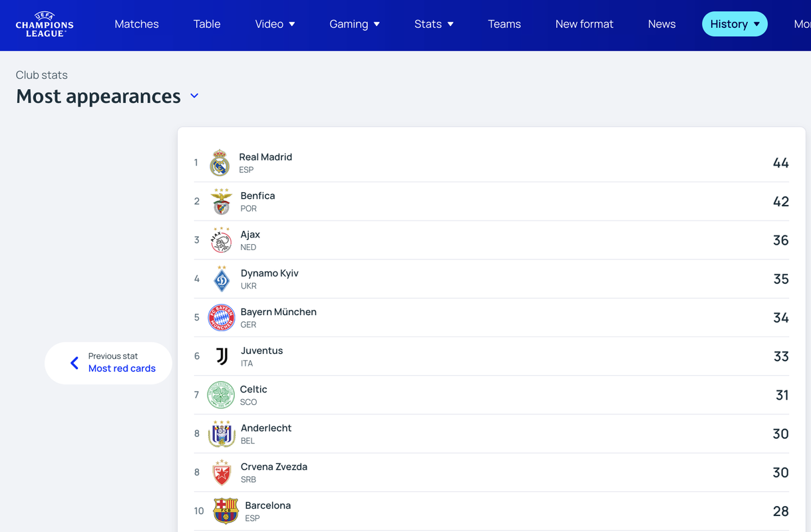Open the Ajax team name link

coord(250,234)
